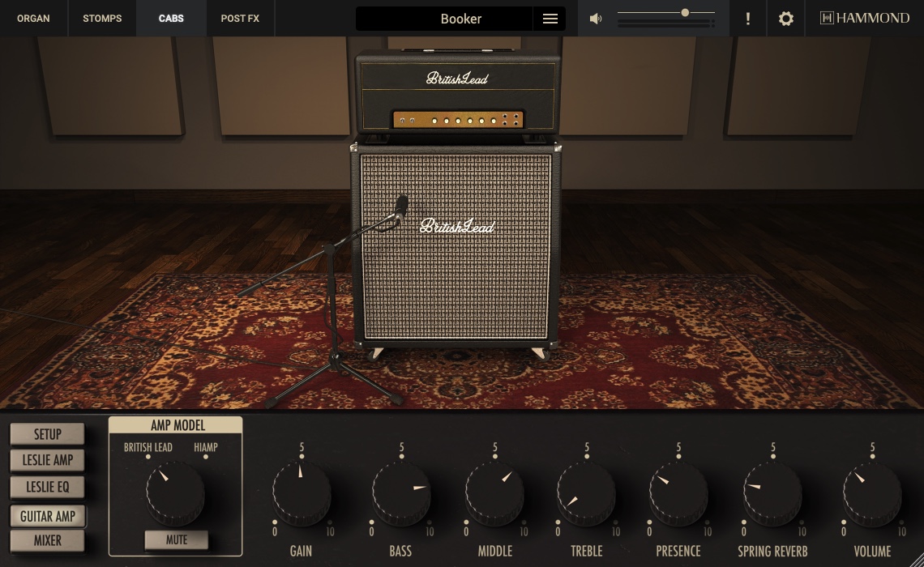Open the LESLIE EQ panel
The height and width of the screenshot is (567, 924).
point(47,487)
